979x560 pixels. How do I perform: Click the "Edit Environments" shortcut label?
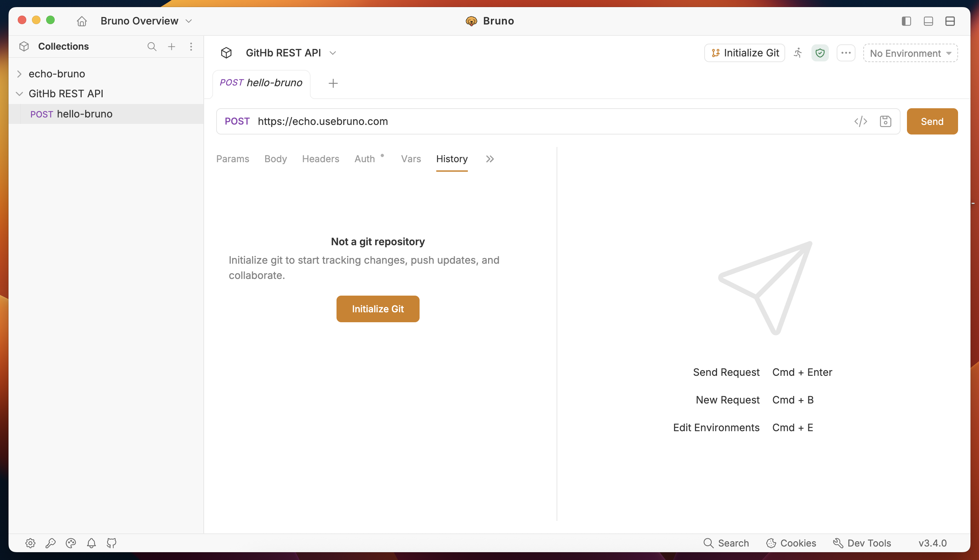(716, 428)
